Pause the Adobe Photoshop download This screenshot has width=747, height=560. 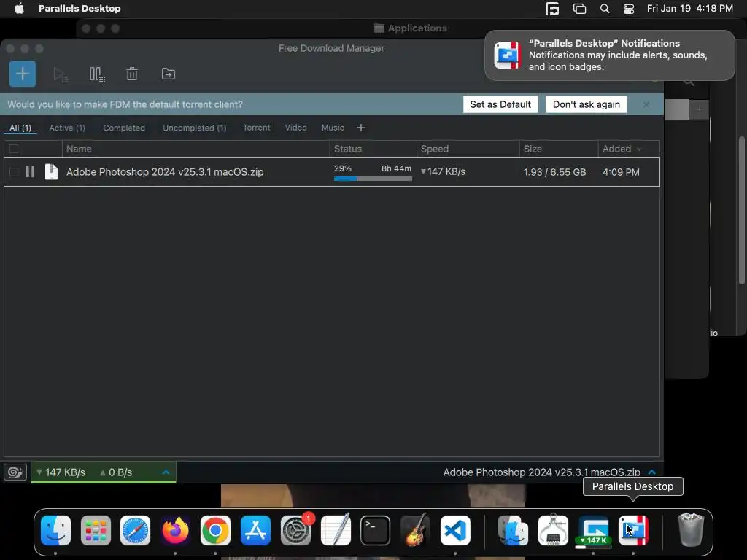(x=30, y=172)
